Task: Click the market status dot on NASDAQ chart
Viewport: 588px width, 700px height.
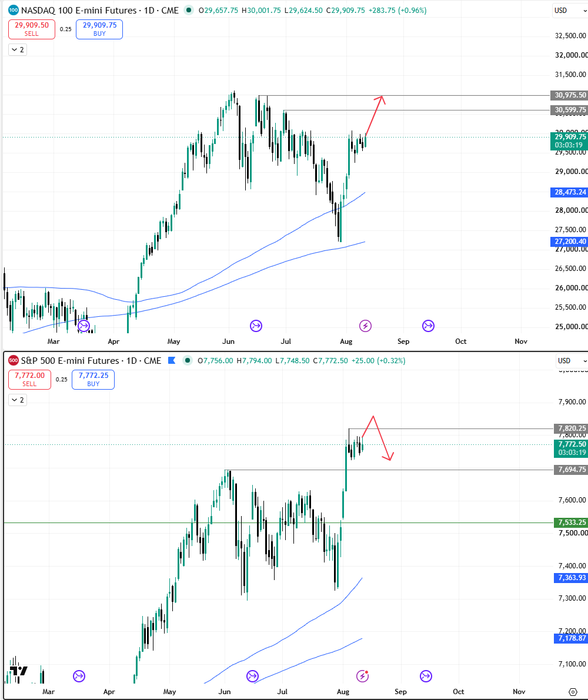Action: tap(189, 10)
